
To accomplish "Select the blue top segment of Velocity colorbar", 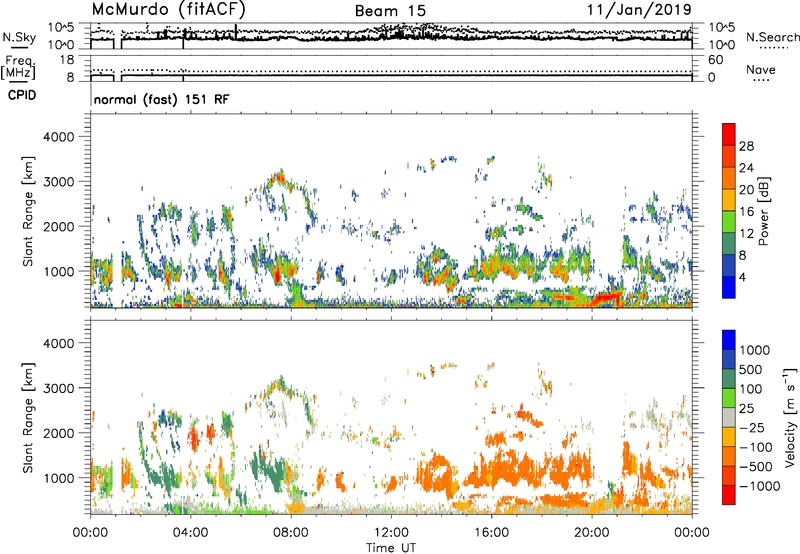I will point(729,340).
